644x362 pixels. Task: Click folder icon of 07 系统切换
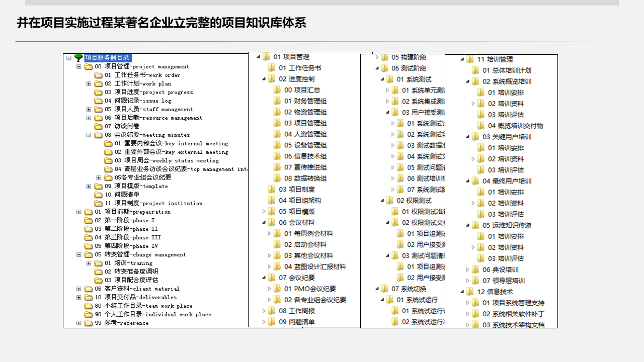(x=384, y=289)
